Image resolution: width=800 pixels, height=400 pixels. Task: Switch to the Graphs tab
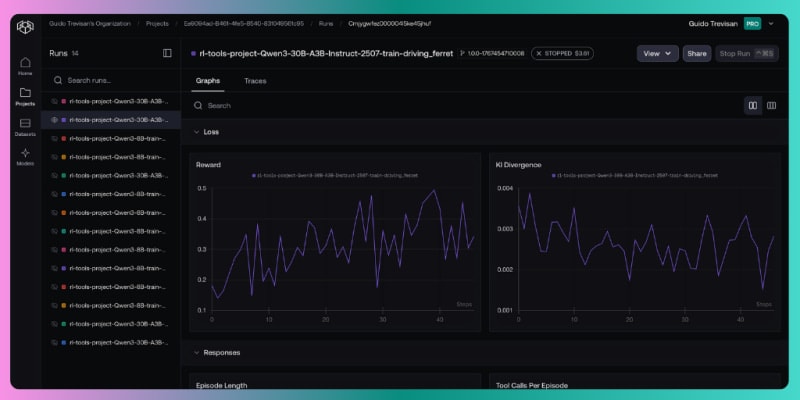click(208, 81)
